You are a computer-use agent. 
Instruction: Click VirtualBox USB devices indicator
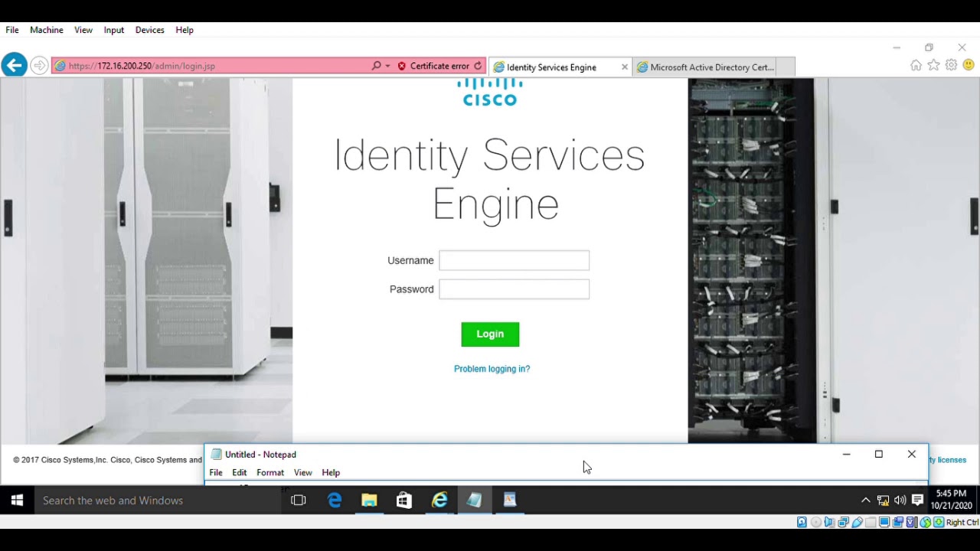pyautogui.click(x=857, y=522)
